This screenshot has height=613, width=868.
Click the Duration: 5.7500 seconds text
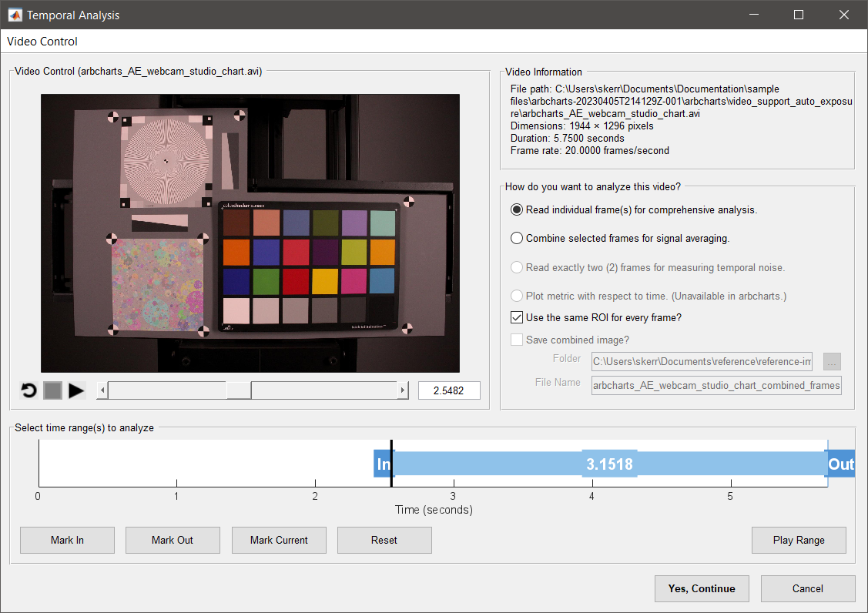click(568, 139)
